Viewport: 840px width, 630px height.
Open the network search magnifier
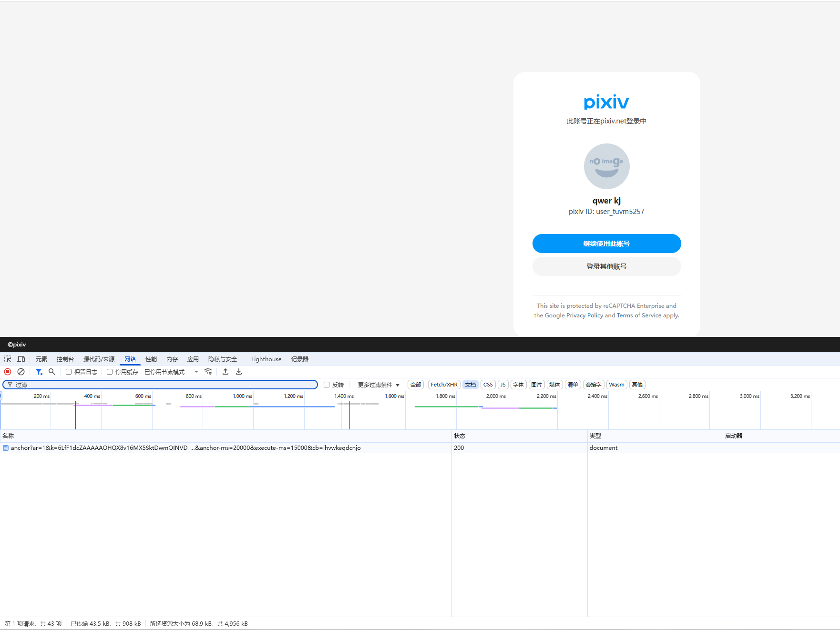(x=52, y=372)
